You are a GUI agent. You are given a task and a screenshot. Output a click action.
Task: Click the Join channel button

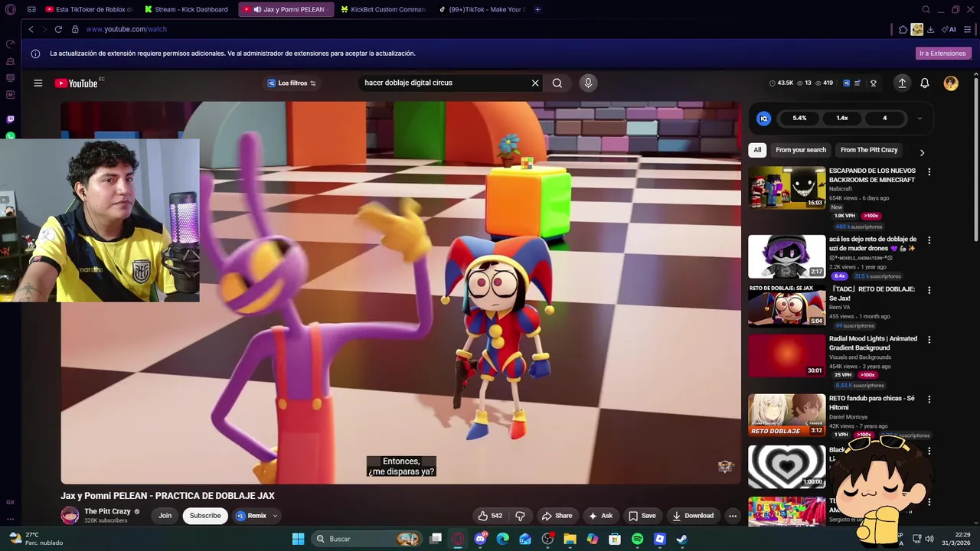pyautogui.click(x=165, y=516)
